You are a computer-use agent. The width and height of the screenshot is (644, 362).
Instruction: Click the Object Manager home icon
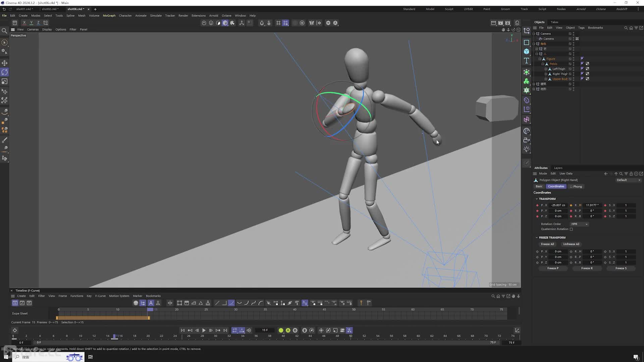coord(631,28)
